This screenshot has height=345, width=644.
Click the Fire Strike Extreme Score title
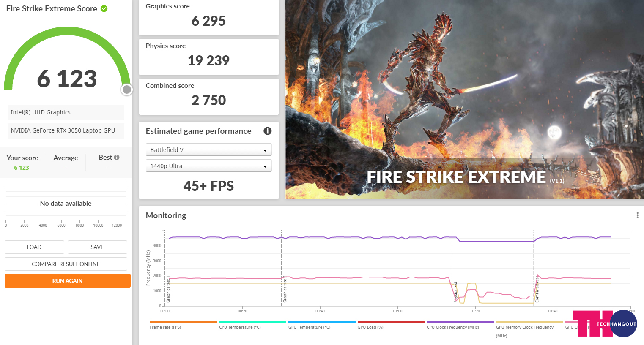[x=52, y=8]
